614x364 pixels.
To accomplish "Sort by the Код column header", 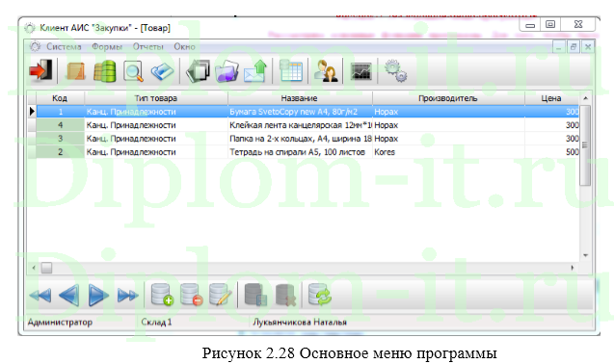I will point(60,98).
